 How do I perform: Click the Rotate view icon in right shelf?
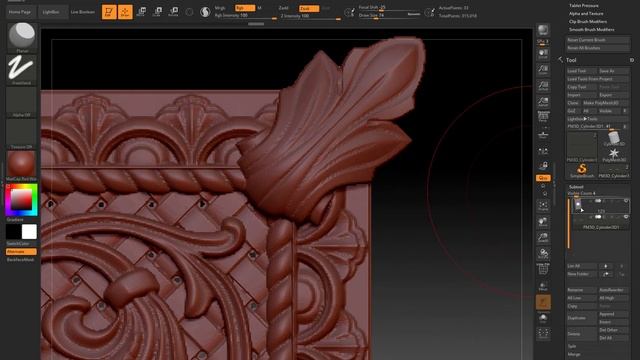(x=543, y=254)
